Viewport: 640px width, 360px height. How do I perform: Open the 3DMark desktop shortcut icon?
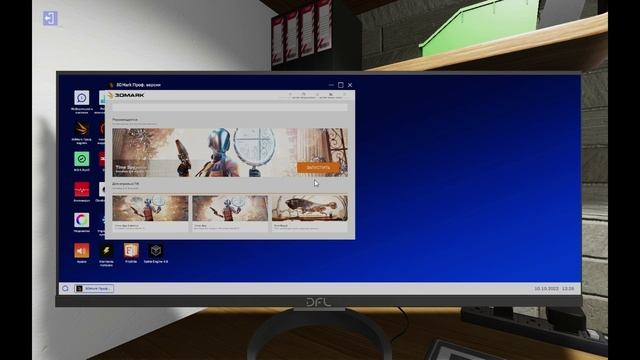pyautogui.click(x=82, y=129)
